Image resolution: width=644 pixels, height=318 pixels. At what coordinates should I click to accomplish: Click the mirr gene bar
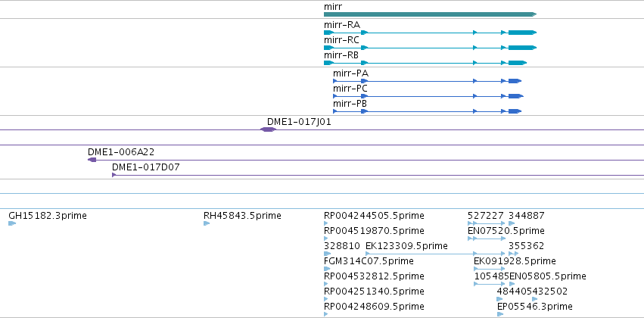(x=430, y=14)
